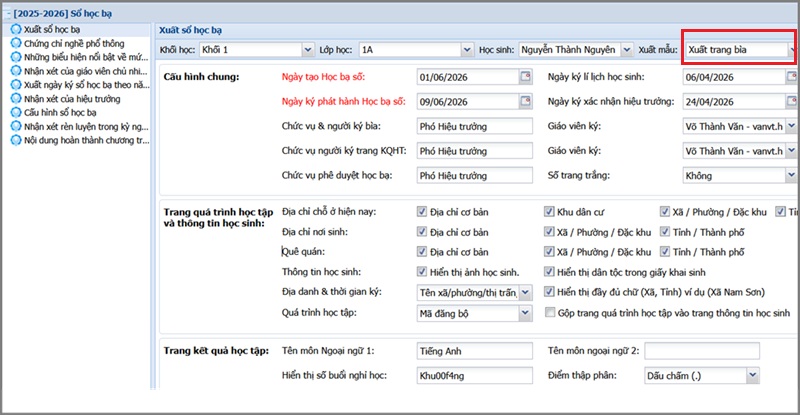Click the 'Chức vụ & người ký bìa' field

[x=474, y=126]
